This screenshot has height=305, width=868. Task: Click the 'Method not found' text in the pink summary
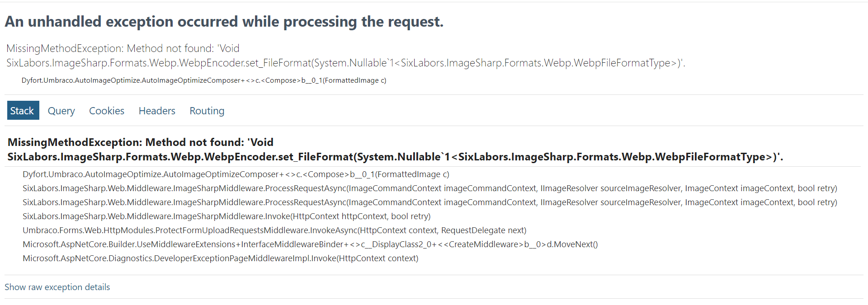click(x=170, y=48)
